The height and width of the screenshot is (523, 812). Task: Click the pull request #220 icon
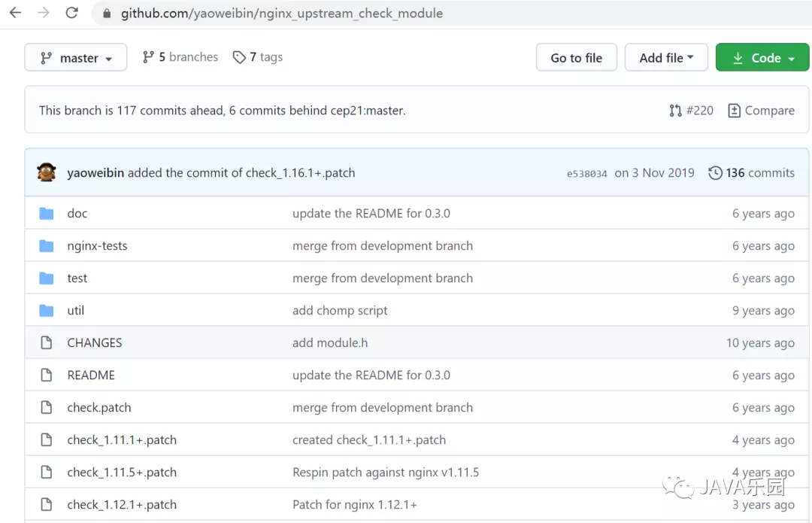[675, 111]
